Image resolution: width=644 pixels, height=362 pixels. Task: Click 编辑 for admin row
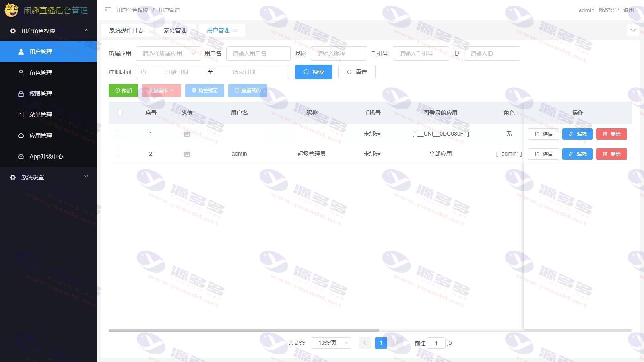[577, 154]
